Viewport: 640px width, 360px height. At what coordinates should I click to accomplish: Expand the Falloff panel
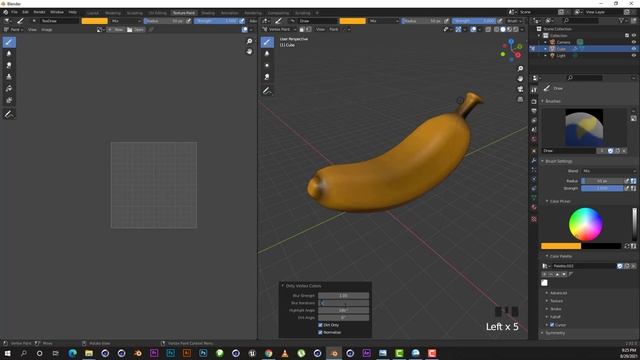pos(555,317)
